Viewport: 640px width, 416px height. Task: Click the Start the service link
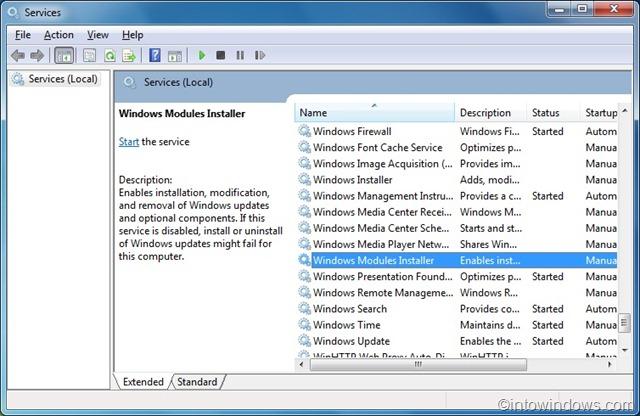129,142
